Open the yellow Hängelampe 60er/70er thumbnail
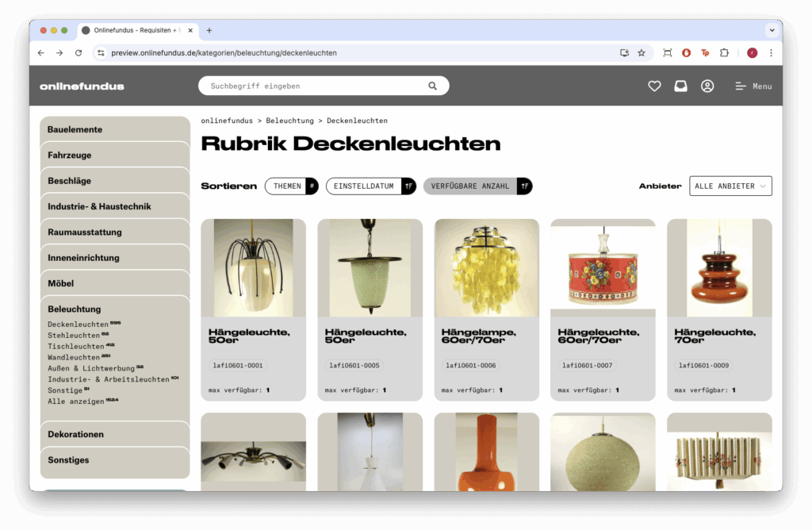This screenshot has width=812, height=530. (x=486, y=267)
